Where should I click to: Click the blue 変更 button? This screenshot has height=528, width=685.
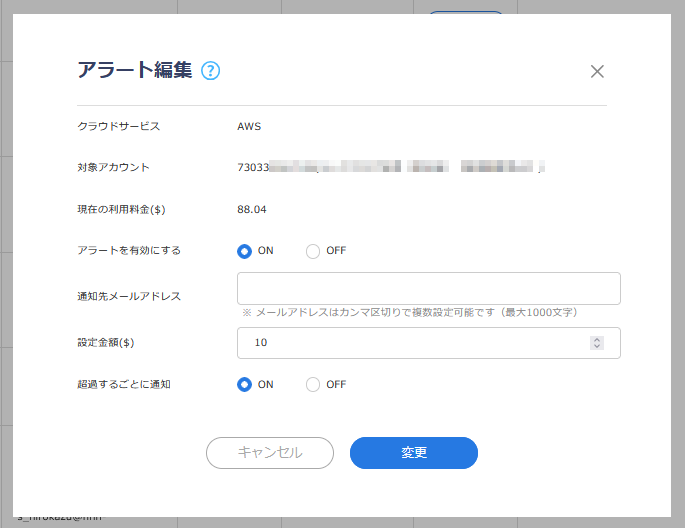pos(413,453)
